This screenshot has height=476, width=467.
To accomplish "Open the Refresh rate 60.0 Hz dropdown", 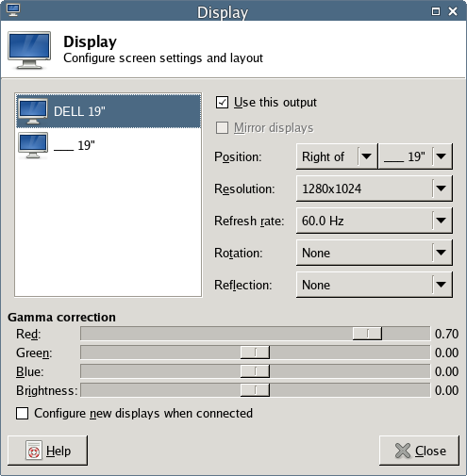I will click(375, 221).
